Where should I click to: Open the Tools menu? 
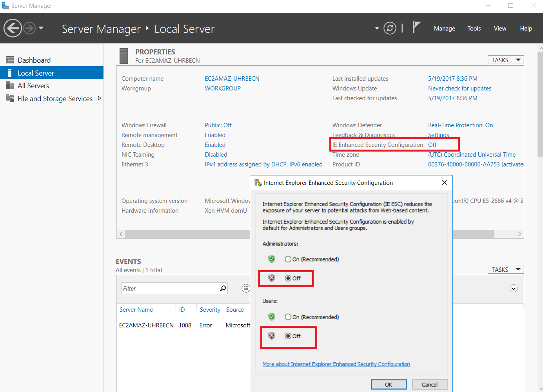click(474, 29)
